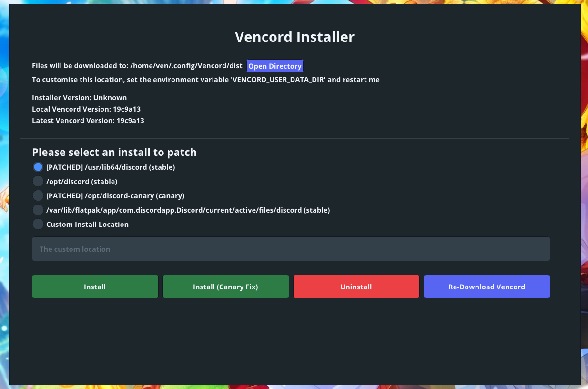This screenshot has width=588, height=389.
Task: Click the divider line below version info
Action: 294,138
